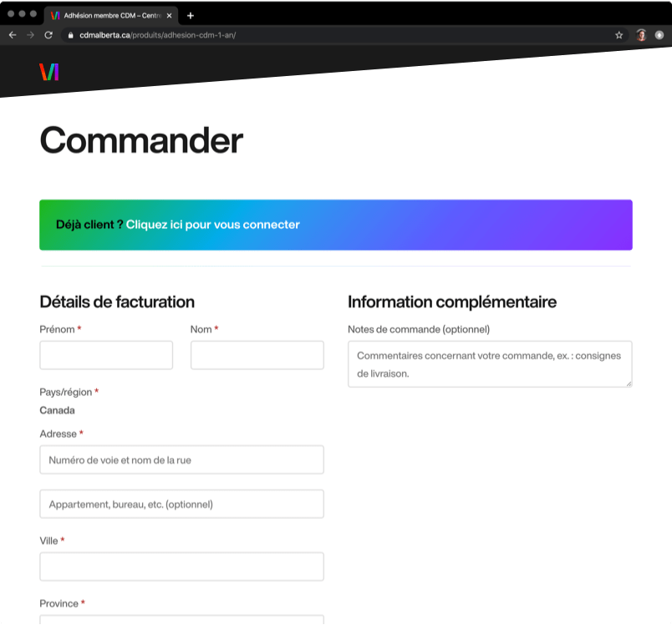The height and width of the screenshot is (625, 672).
Task: Click the apartment, bureau optional field
Action: click(181, 504)
